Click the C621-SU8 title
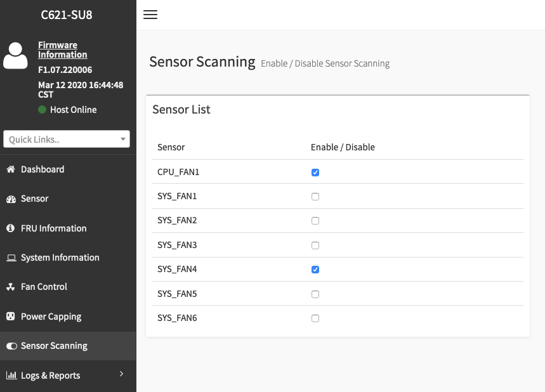 tap(67, 15)
